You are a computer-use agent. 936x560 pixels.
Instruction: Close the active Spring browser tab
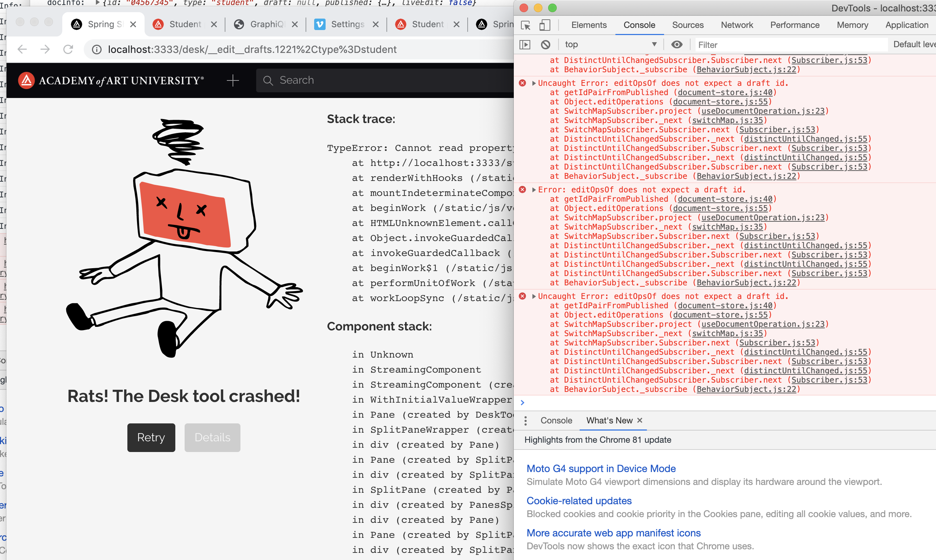point(133,25)
